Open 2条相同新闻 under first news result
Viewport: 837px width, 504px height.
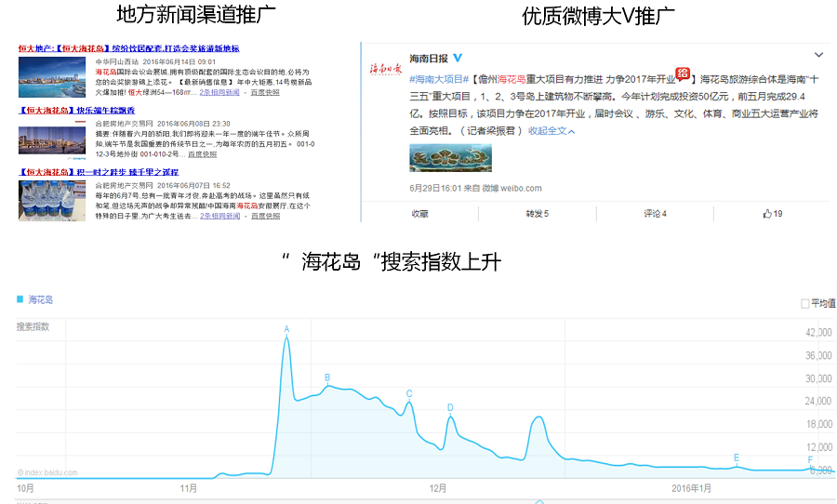click(x=219, y=92)
